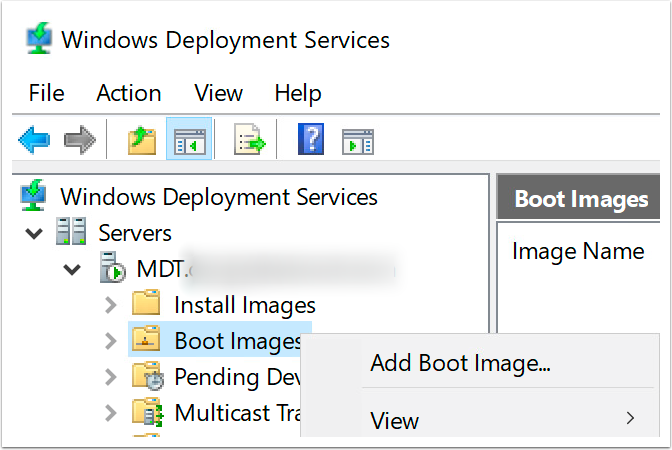The width and height of the screenshot is (672, 450).
Task: Click the Image Name column header
Action: click(x=578, y=251)
